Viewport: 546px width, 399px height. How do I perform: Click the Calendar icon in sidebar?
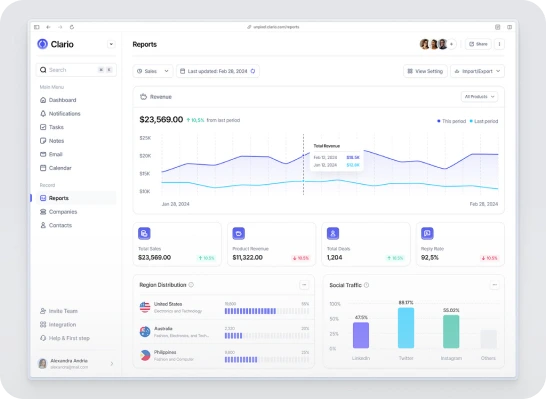click(43, 168)
